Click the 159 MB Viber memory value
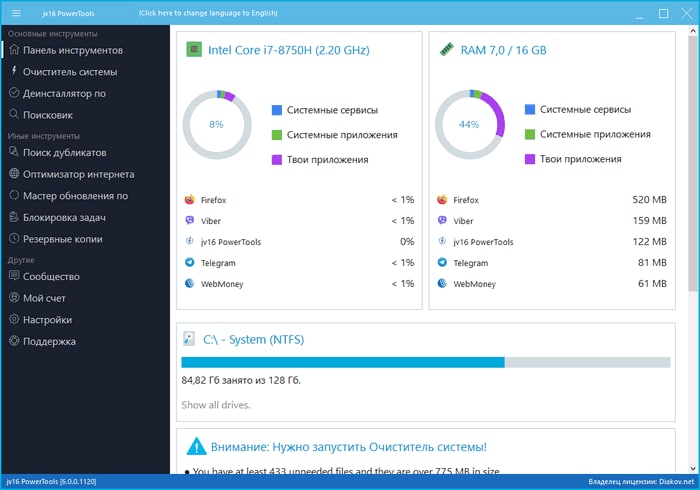This screenshot has width=700, height=490. [x=649, y=220]
